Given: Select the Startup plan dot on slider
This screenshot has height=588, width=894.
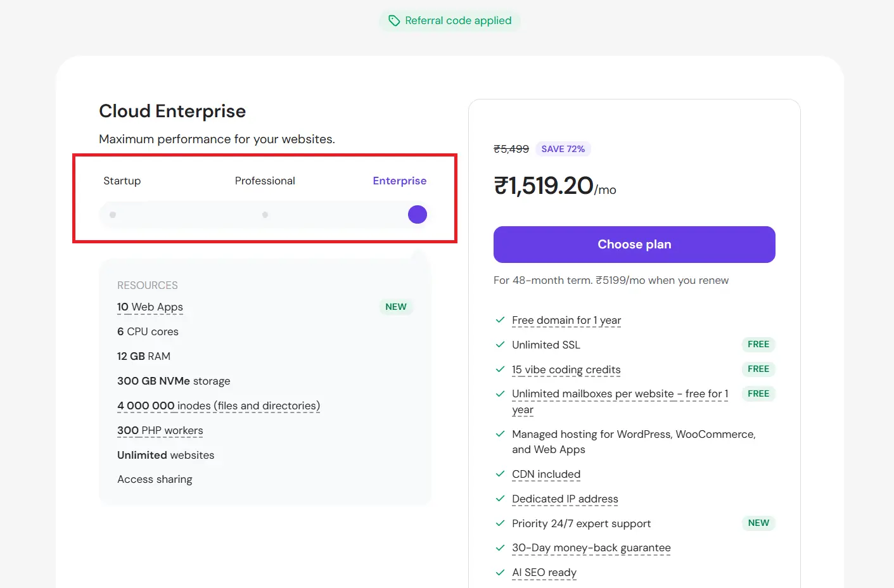Looking at the screenshot, I should coord(113,215).
